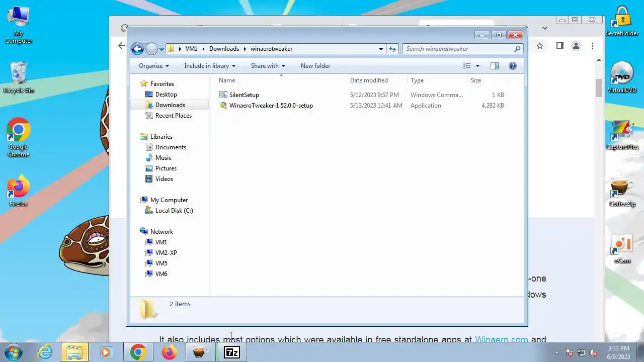
Task: Open the Documents library
Action: click(x=171, y=147)
